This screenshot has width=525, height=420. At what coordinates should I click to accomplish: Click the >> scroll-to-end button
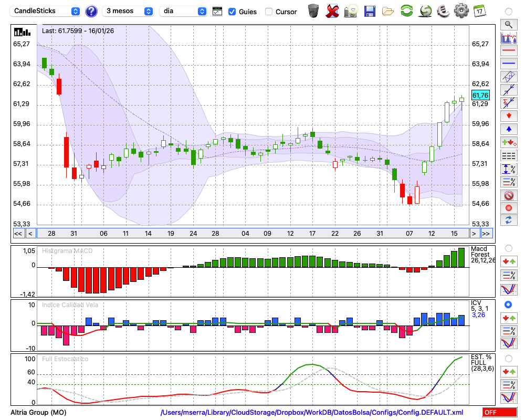487,233
